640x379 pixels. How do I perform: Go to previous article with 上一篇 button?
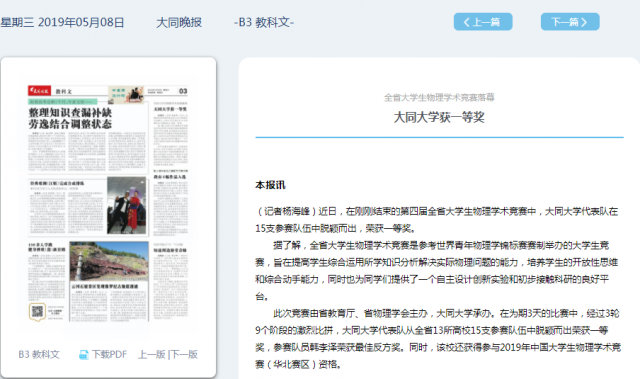(483, 22)
